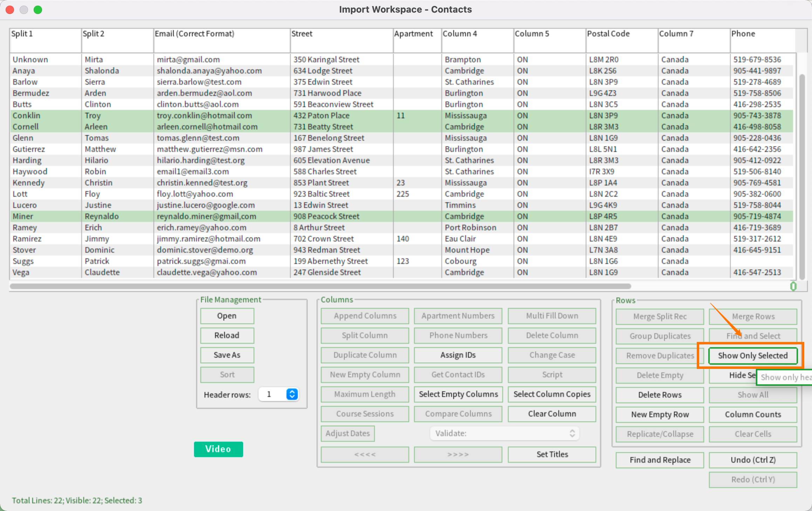Select the Split 1 column header
The image size is (812, 511).
point(46,41)
